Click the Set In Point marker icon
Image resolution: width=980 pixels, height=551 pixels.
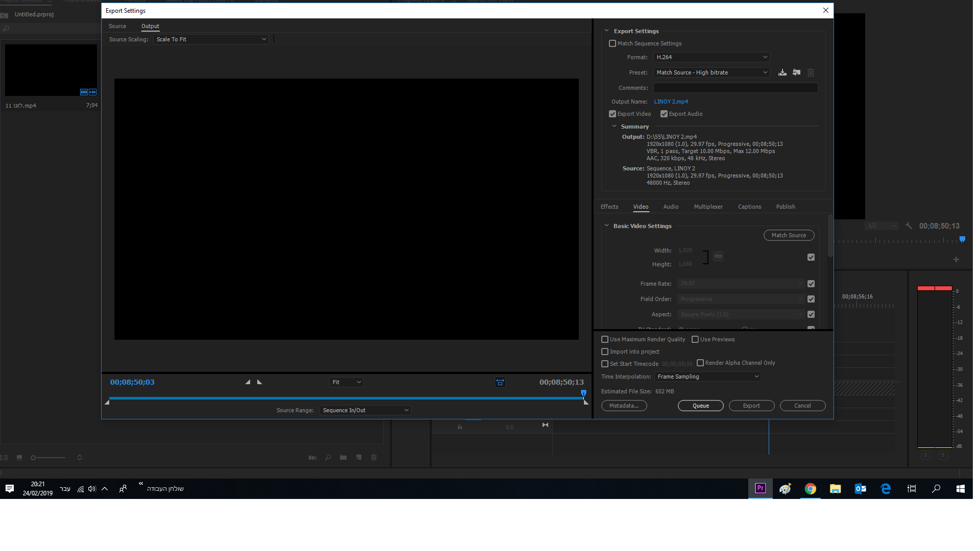coord(248,382)
